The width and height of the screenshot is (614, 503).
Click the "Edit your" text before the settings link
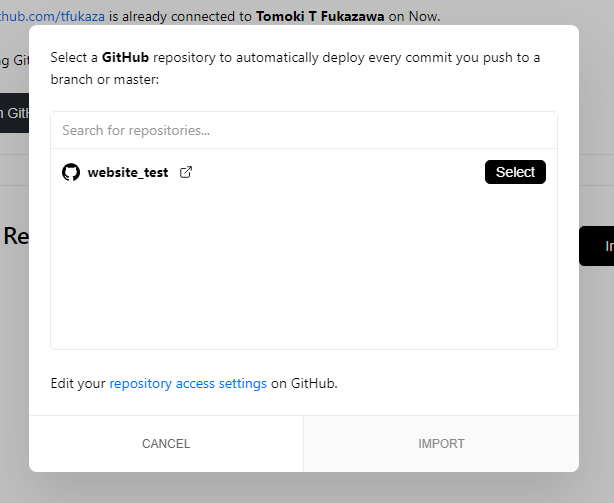(x=78, y=383)
